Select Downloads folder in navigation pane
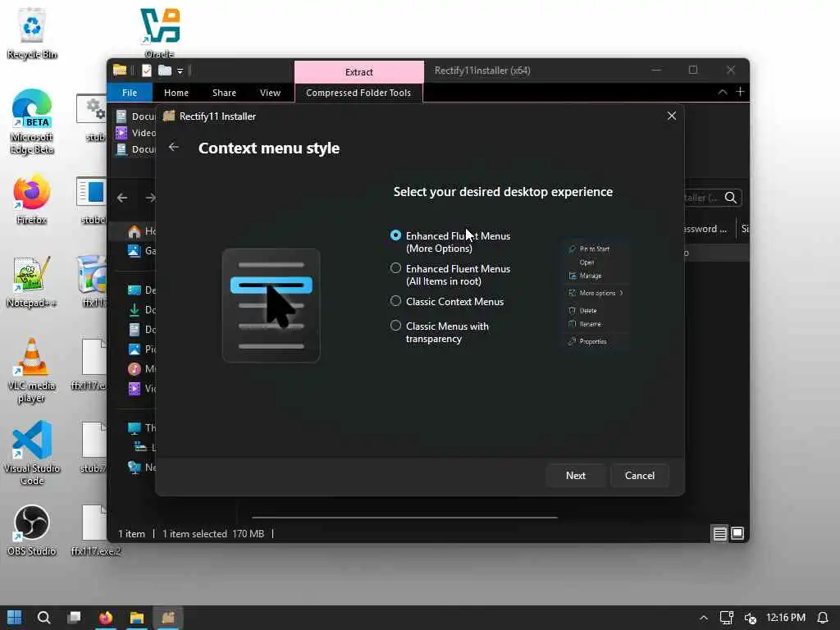This screenshot has height=630, width=840. [x=141, y=309]
